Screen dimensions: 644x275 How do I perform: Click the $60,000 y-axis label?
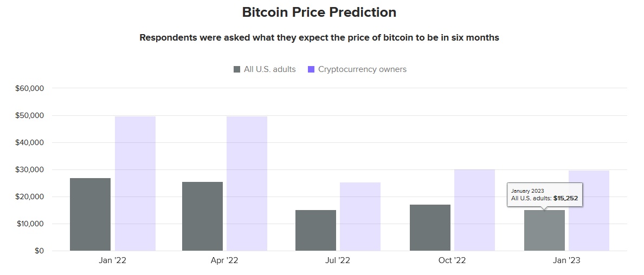[x=30, y=88]
